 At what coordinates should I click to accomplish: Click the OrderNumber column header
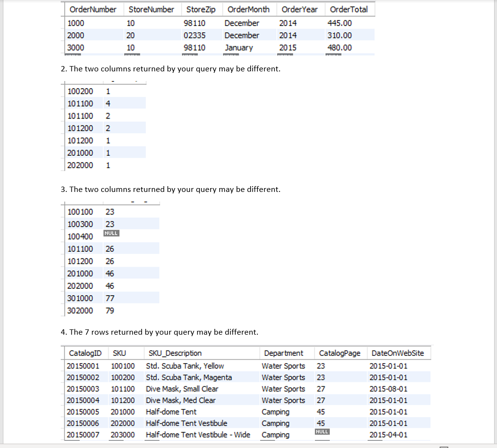(x=93, y=9)
